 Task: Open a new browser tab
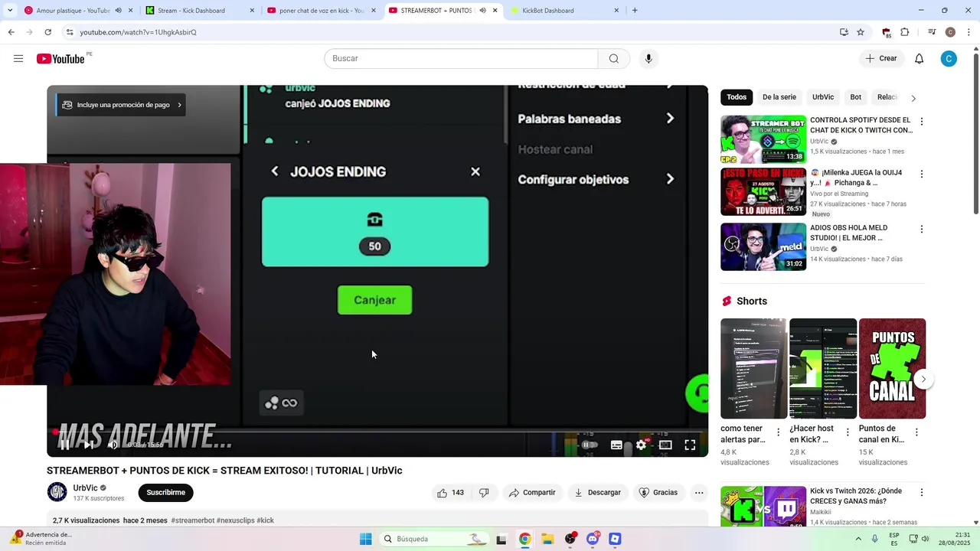[x=635, y=11]
